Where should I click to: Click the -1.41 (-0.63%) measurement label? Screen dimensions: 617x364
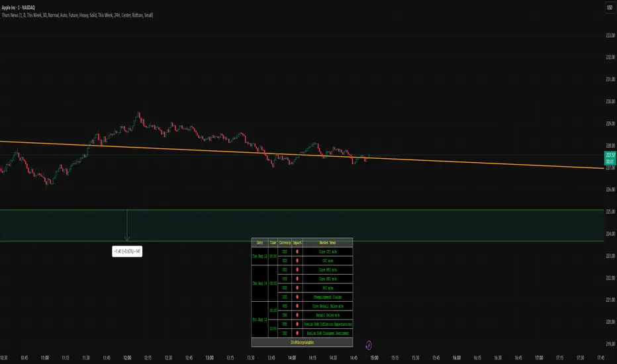point(127,251)
